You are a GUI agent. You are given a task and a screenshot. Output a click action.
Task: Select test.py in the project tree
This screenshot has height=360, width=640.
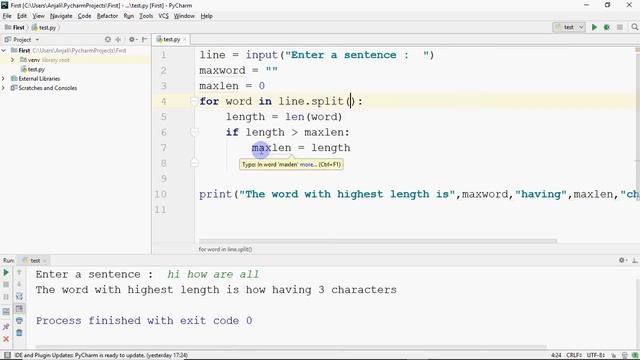(x=33, y=69)
